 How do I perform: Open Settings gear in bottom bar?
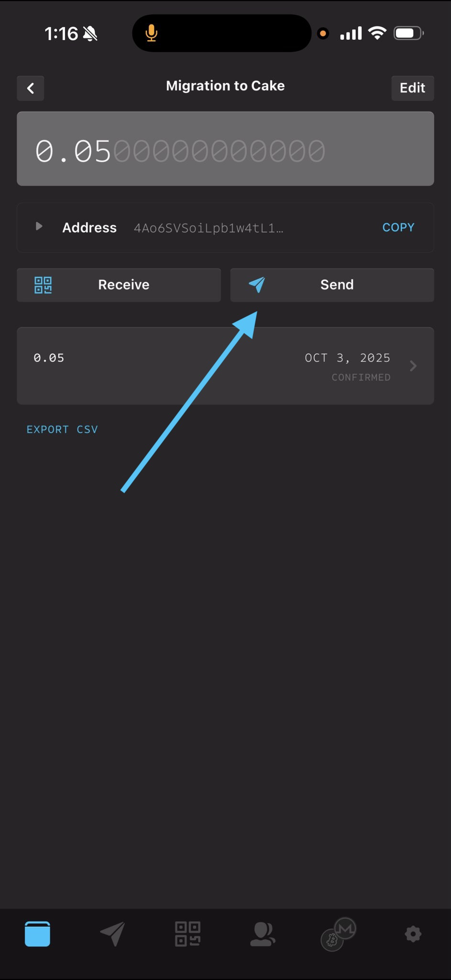point(413,934)
